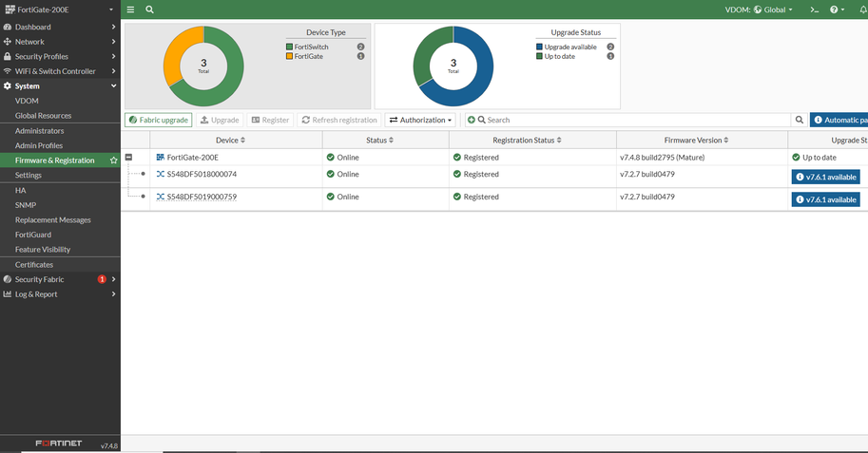
Task: Click the magnifier search icon in top bar
Action: 149,9
